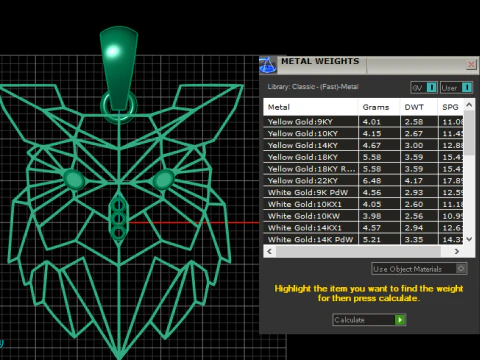Click the list's down scroll arrow

(469, 239)
